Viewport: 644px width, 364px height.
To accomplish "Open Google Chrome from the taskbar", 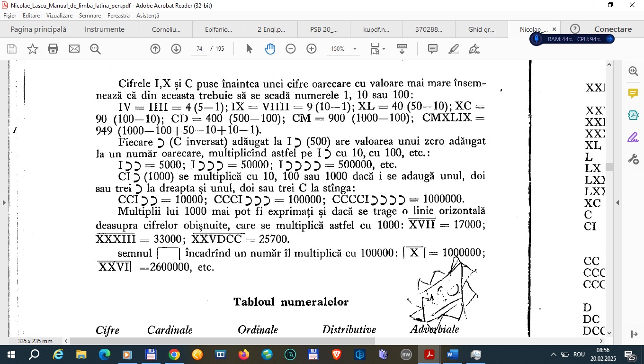I will pos(174,355).
